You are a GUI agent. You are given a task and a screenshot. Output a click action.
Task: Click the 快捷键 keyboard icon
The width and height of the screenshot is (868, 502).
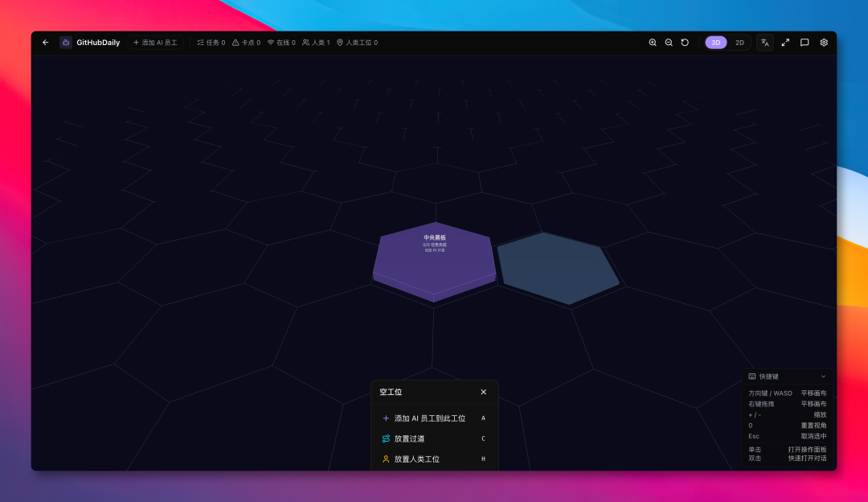tap(751, 376)
